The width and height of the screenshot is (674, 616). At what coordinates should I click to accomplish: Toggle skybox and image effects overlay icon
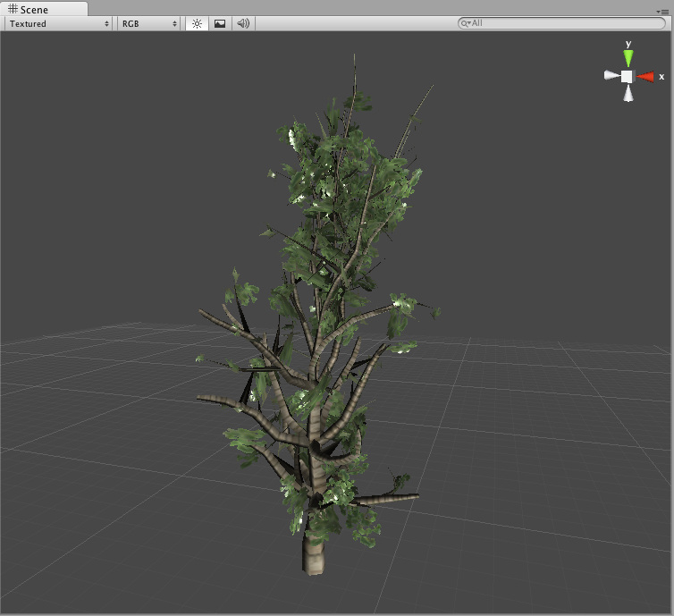point(220,23)
